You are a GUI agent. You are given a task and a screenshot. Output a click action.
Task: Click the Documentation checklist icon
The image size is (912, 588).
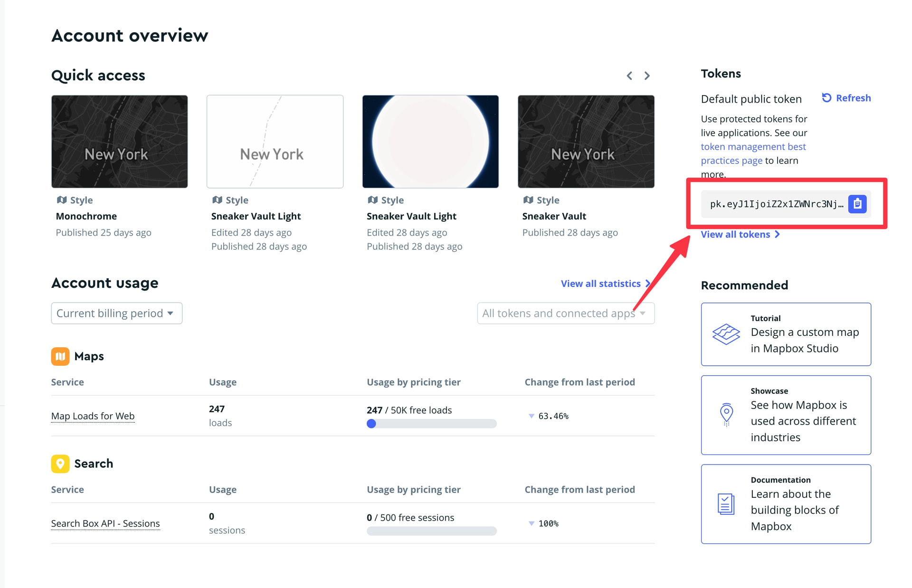[726, 504]
